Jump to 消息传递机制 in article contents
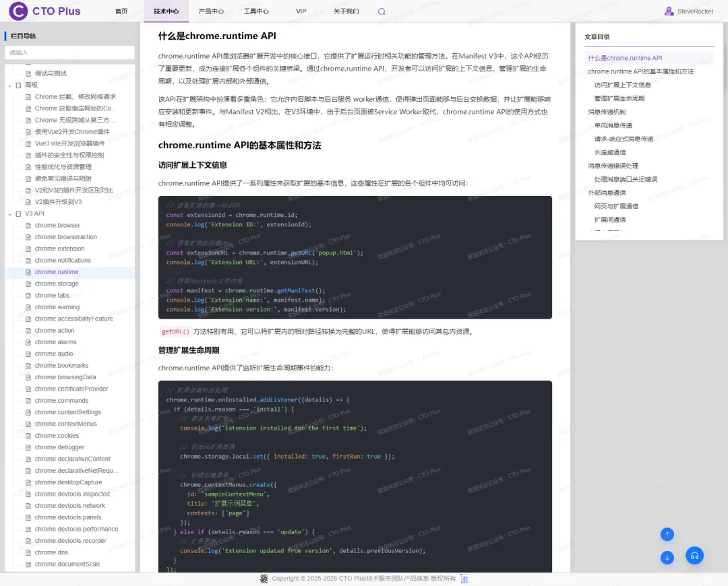Screen dimensions: 728x586 607,112
